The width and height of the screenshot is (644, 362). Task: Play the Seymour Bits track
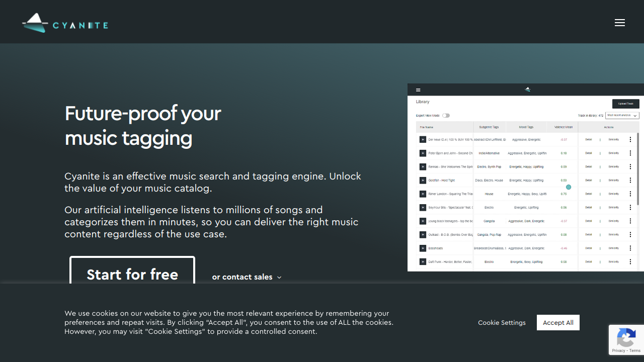pos(423,207)
